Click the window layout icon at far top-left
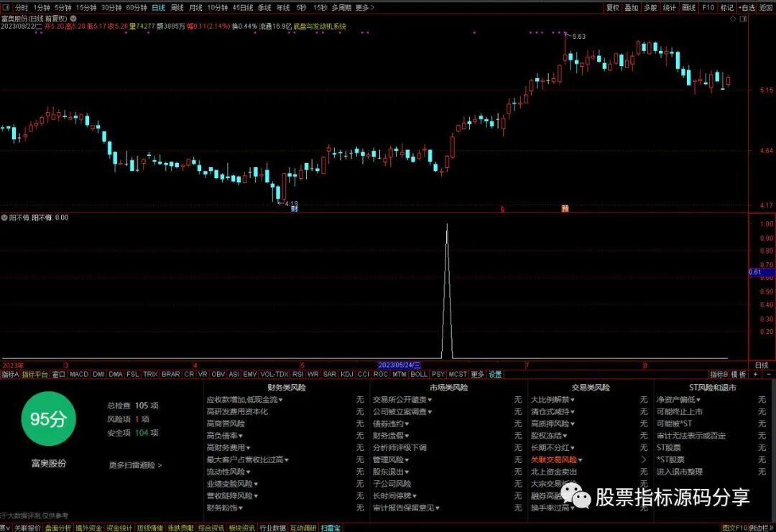 (x=6, y=7)
